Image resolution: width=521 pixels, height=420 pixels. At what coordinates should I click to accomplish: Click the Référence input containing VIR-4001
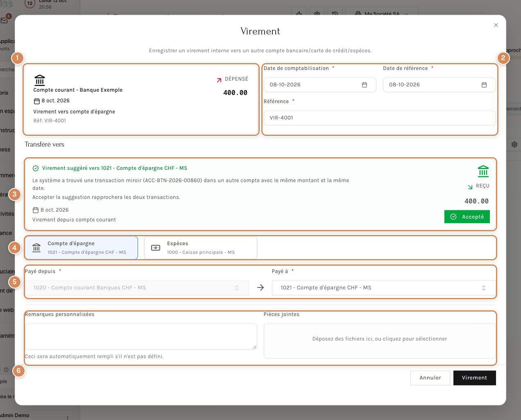click(x=380, y=118)
